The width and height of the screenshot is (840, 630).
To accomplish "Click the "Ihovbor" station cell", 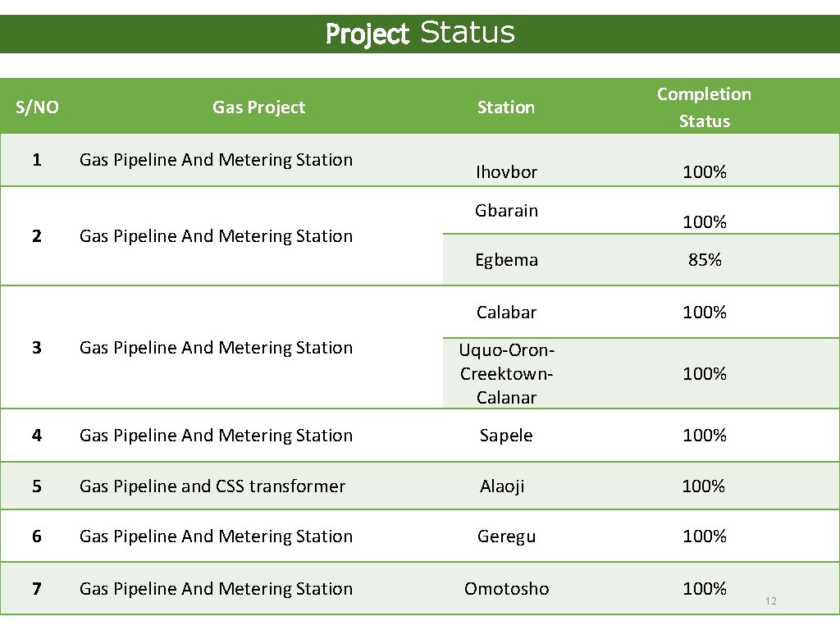I will (506, 172).
